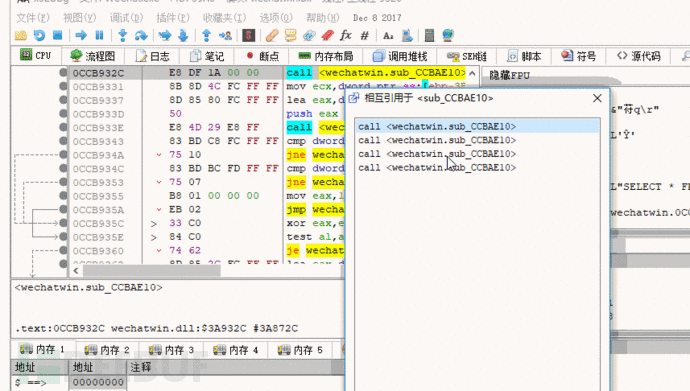Viewport: 690px width, 391px height.
Task: Step into with the down-arrow icon
Action: coord(123,35)
